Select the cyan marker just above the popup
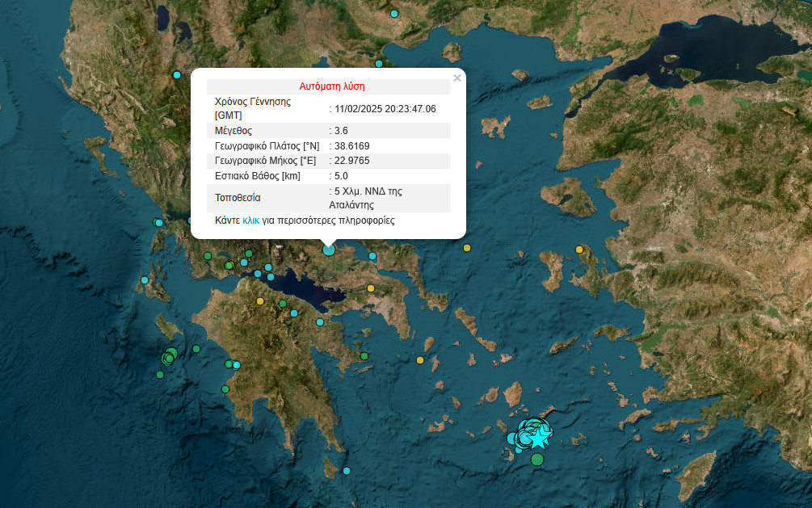This screenshot has width=812, height=508. tap(377, 64)
